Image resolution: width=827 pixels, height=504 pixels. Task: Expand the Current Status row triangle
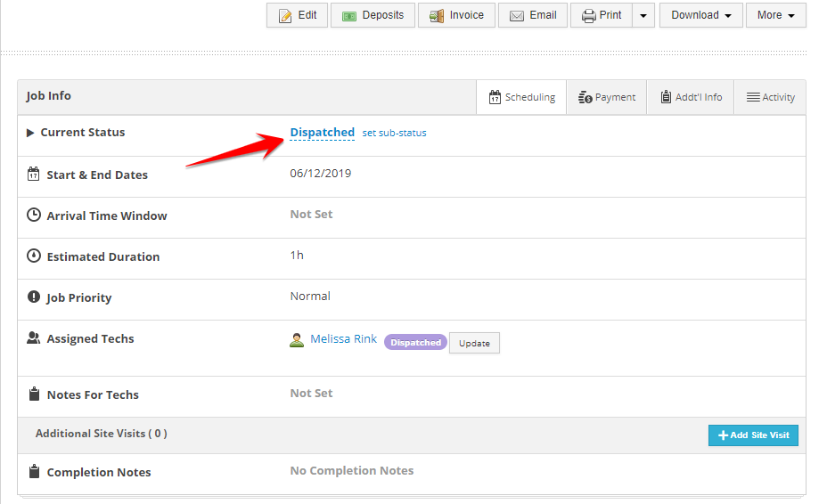[x=30, y=133]
